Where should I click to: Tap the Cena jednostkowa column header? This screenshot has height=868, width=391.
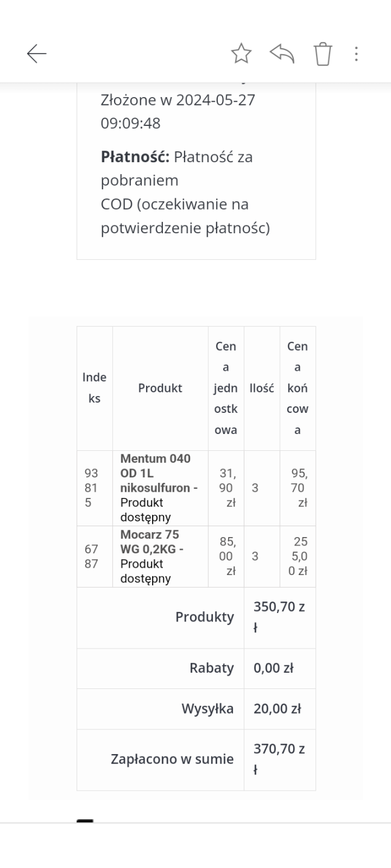click(x=226, y=388)
